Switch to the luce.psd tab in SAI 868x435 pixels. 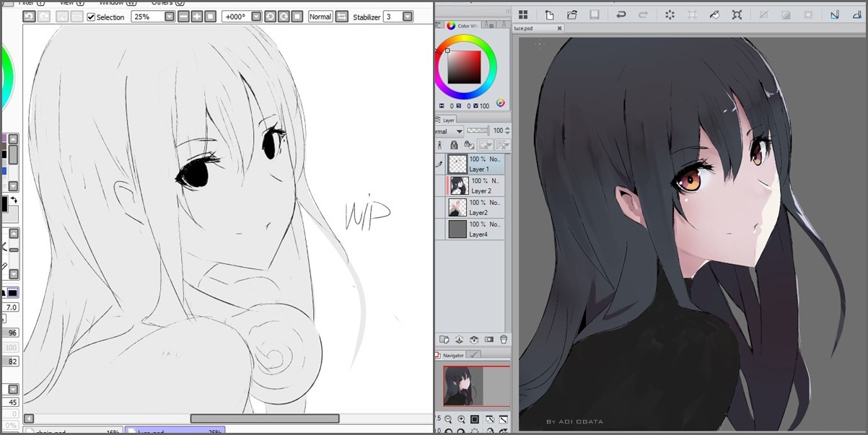tap(175, 431)
